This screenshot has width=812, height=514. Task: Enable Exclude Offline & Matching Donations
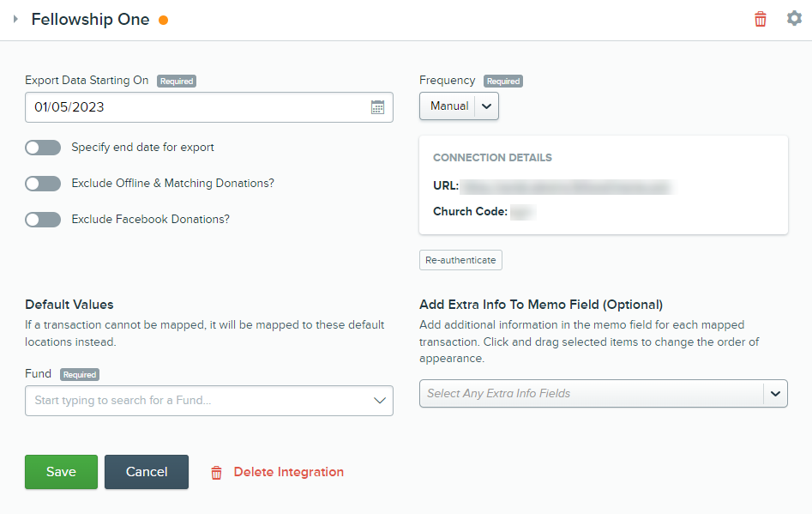tap(43, 184)
